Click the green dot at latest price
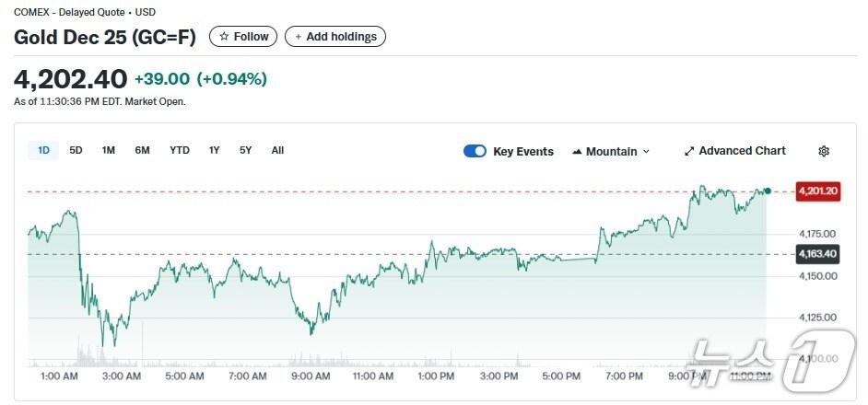This screenshot has height=405, width=868. (x=767, y=191)
